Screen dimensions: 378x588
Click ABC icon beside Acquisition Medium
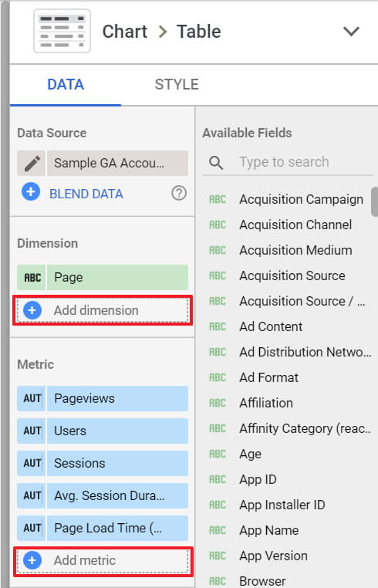(x=218, y=250)
